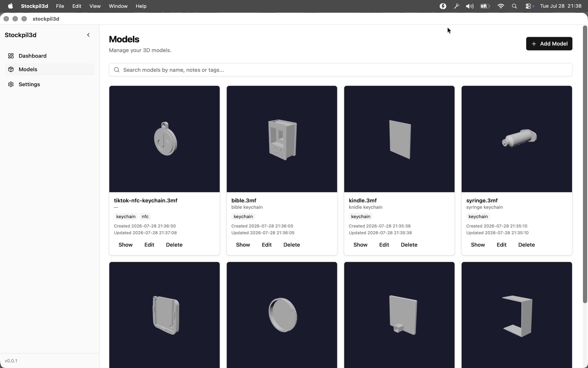Open the File menu

[60, 6]
